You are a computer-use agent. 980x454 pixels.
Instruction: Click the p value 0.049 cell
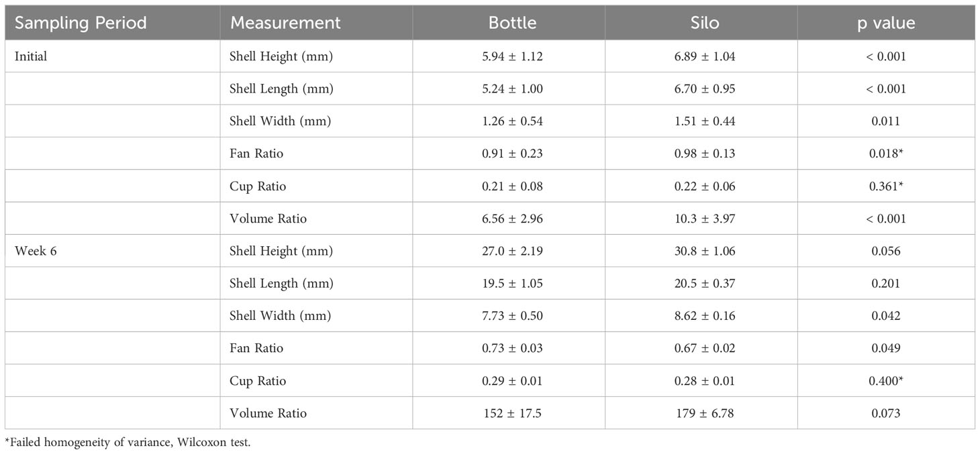[x=886, y=348]
